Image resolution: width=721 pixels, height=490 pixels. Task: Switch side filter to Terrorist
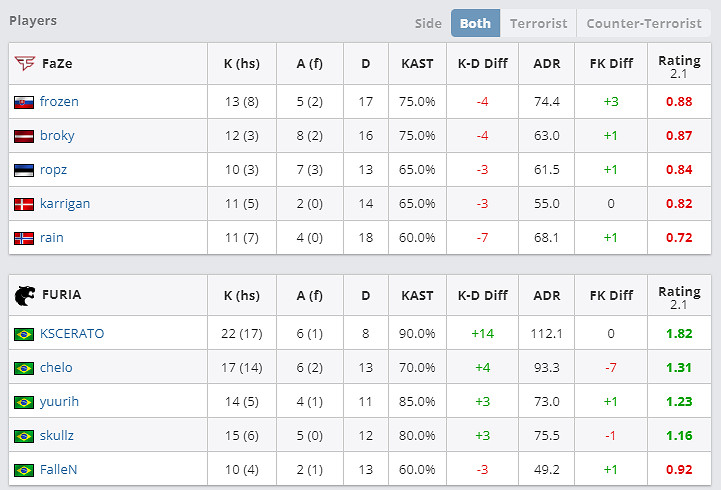[538, 23]
